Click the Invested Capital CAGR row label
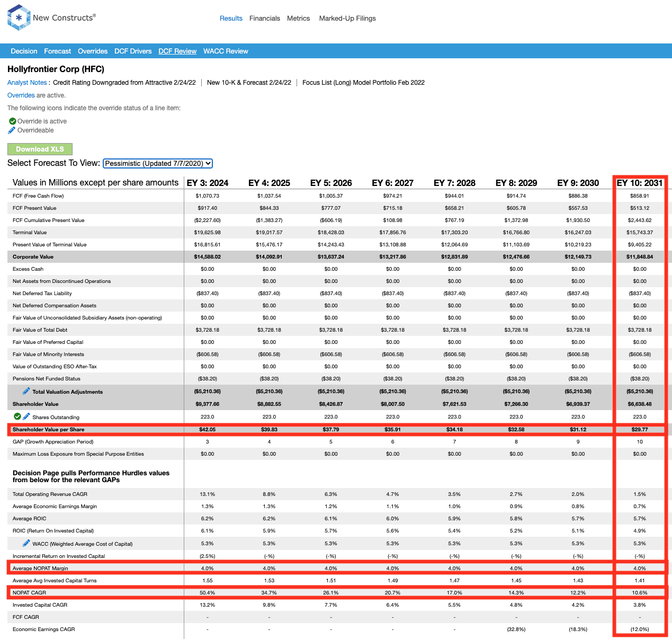Screen dimensions: 672x639 point(40,605)
